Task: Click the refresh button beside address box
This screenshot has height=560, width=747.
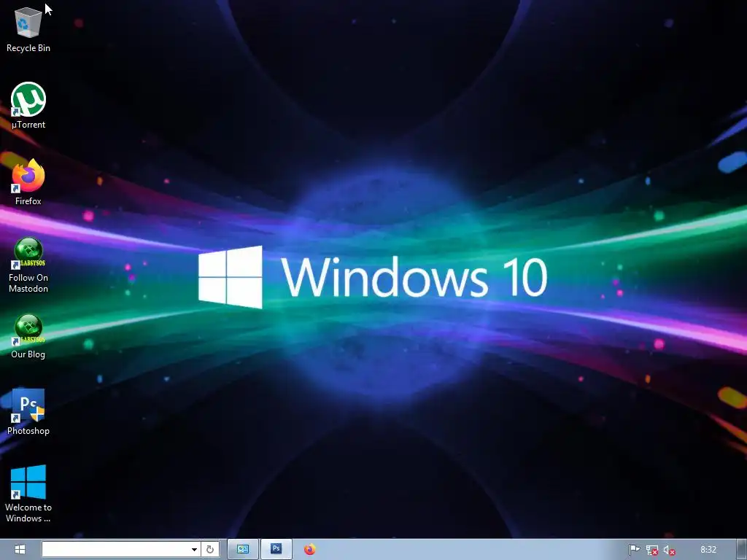Action: tap(210, 550)
